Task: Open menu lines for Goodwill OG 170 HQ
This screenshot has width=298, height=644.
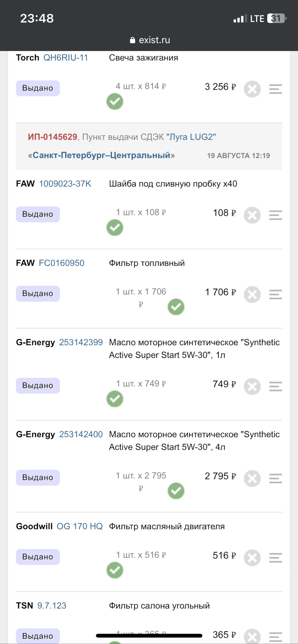Action: pyautogui.click(x=275, y=558)
